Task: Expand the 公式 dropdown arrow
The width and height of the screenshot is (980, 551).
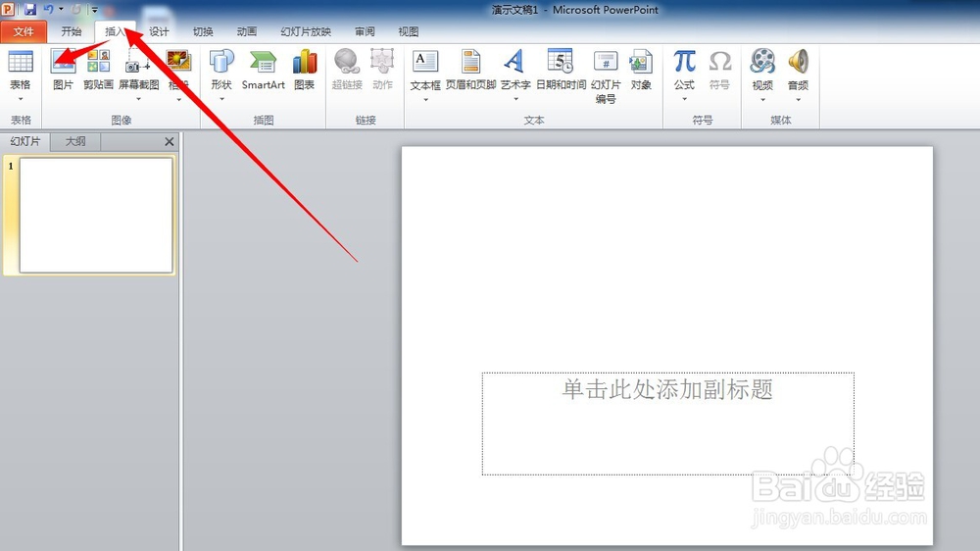Action: pos(684,99)
